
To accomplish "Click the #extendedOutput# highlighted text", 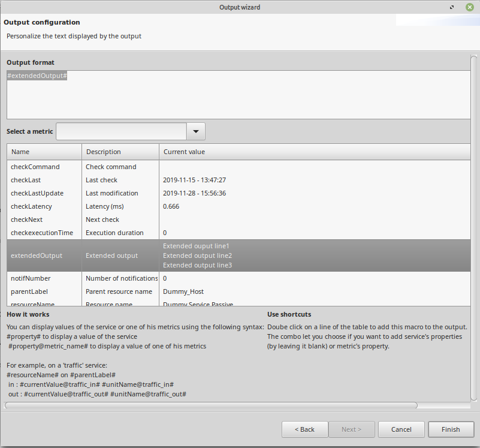I will pos(37,76).
